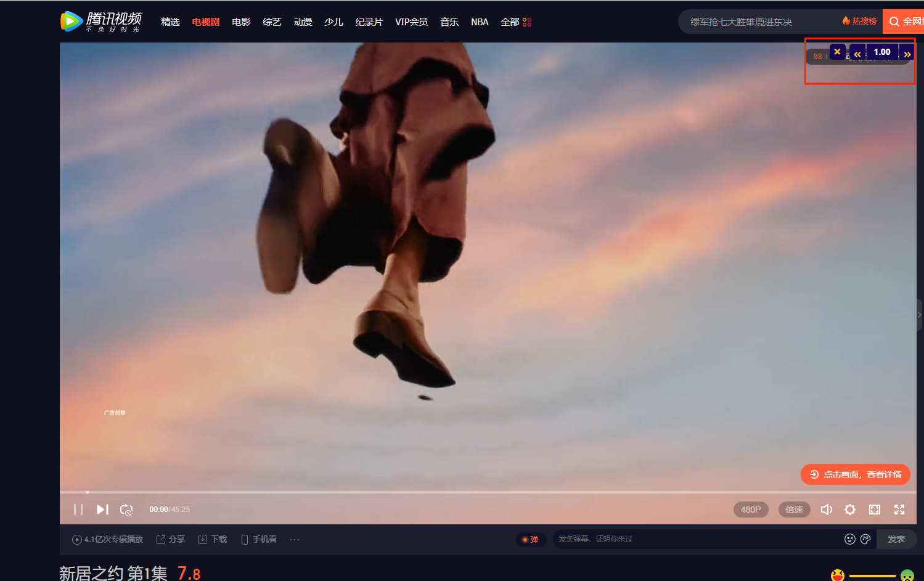Go to the 电影 tab
The height and width of the screenshot is (581, 924).
tap(241, 22)
